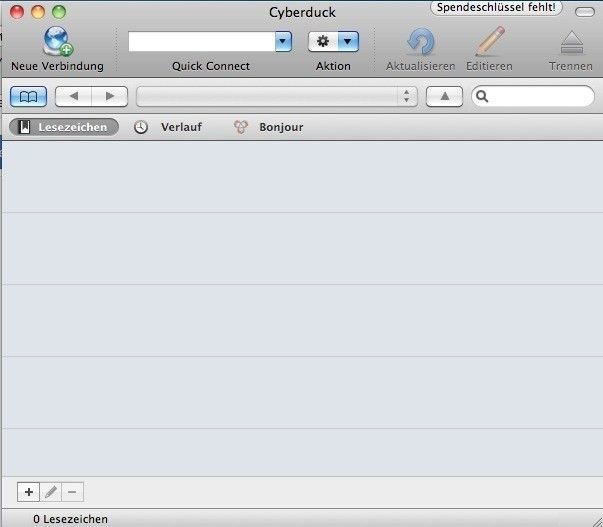Viewport: 603px width, 527px height.
Task: Click the magnifying glass search icon
Action: point(482,96)
